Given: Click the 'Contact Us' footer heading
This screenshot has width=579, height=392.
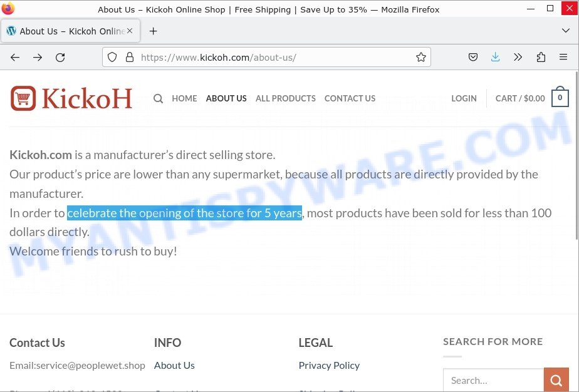Looking at the screenshot, I should point(38,343).
